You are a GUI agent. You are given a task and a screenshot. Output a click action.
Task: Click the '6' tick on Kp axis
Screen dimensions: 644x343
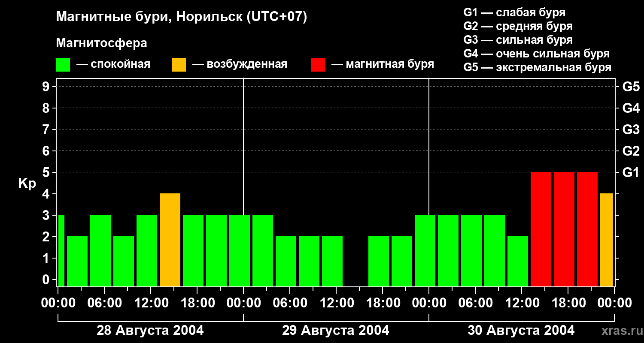click(47, 151)
